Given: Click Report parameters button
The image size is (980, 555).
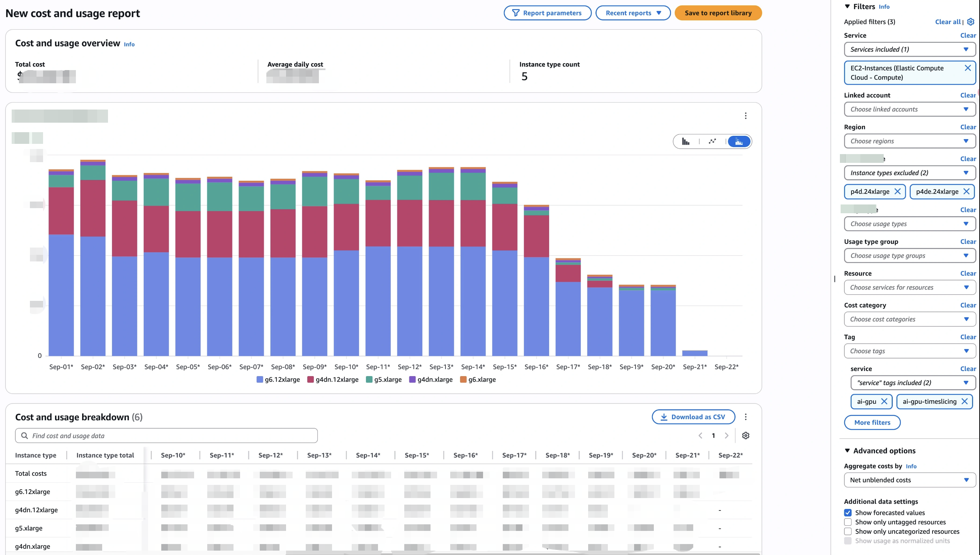Looking at the screenshot, I should 547,13.
